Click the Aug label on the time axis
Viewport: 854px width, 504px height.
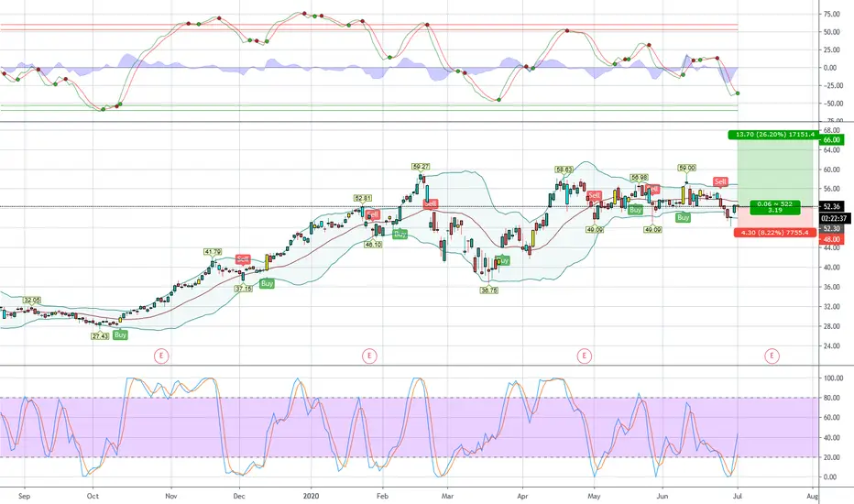pos(812,496)
